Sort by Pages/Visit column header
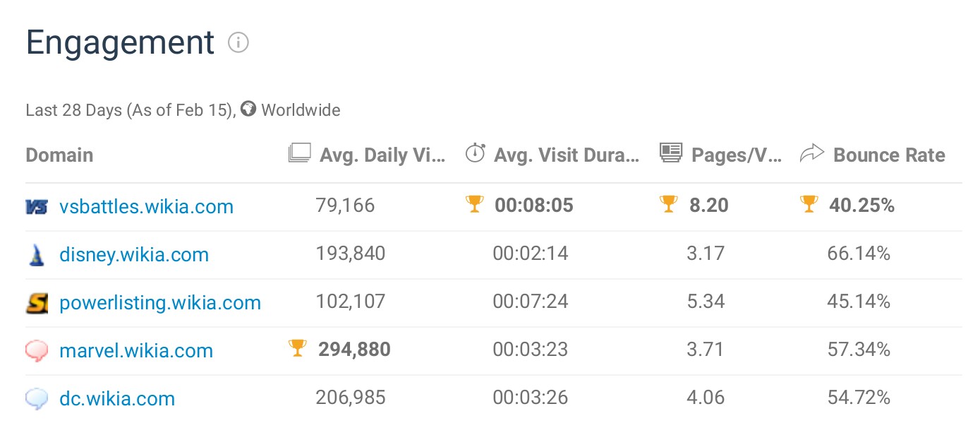Viewport: 980px width, 440px height. click(x=736, y=155)
